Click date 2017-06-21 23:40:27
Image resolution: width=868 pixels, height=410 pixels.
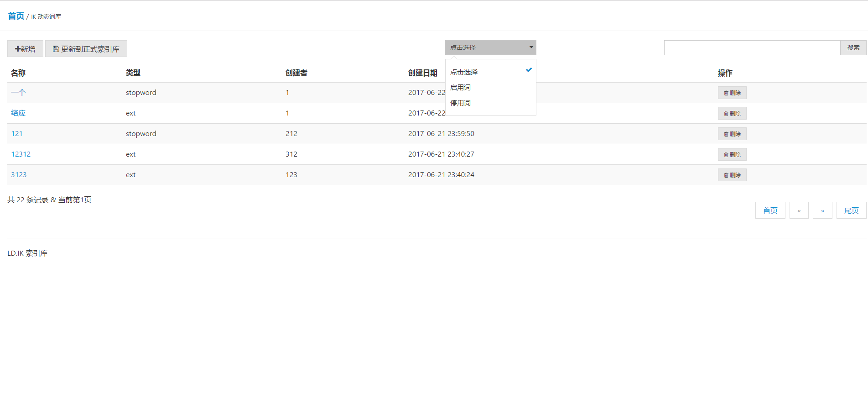click(x=441, y=154)
